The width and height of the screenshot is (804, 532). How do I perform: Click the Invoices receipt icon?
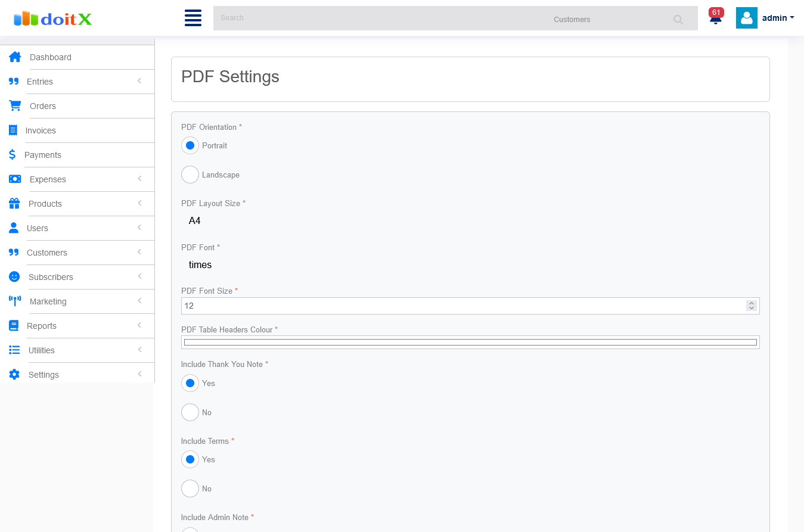point(13,130)
